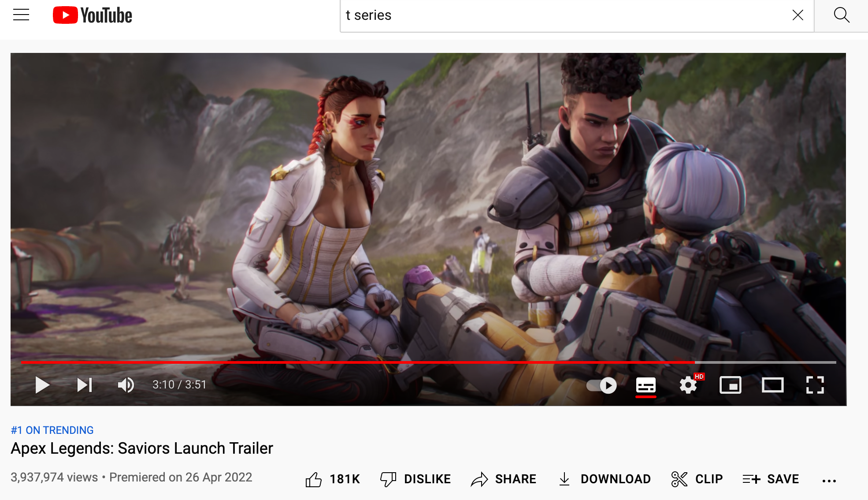Clear the search text with X
The image size is (868, 500).
pyautogui.click(x=798, y=15)
